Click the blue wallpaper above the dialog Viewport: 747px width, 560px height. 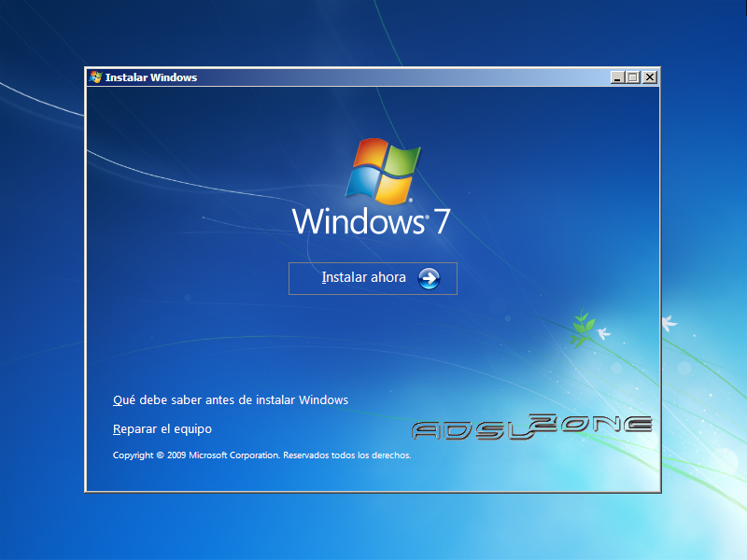click(373, 33)
